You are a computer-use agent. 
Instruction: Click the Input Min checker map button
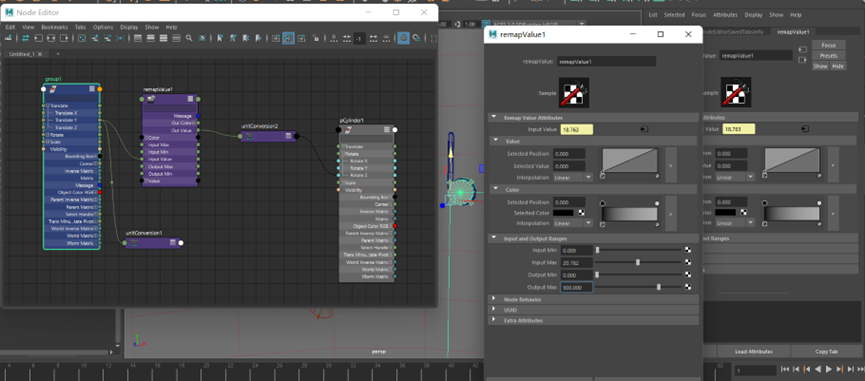click(x=688, y=250)
